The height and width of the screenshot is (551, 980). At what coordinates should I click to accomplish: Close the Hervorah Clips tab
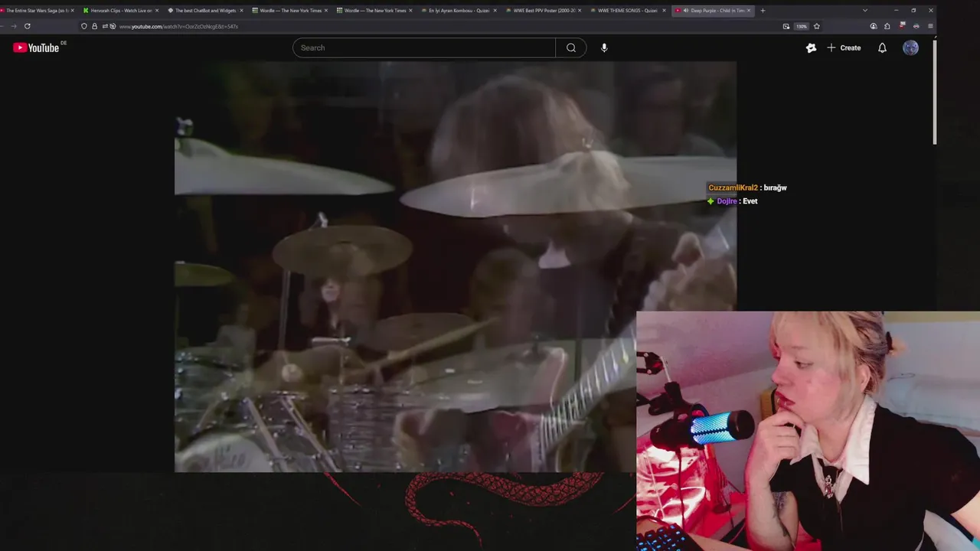[157, 11]
